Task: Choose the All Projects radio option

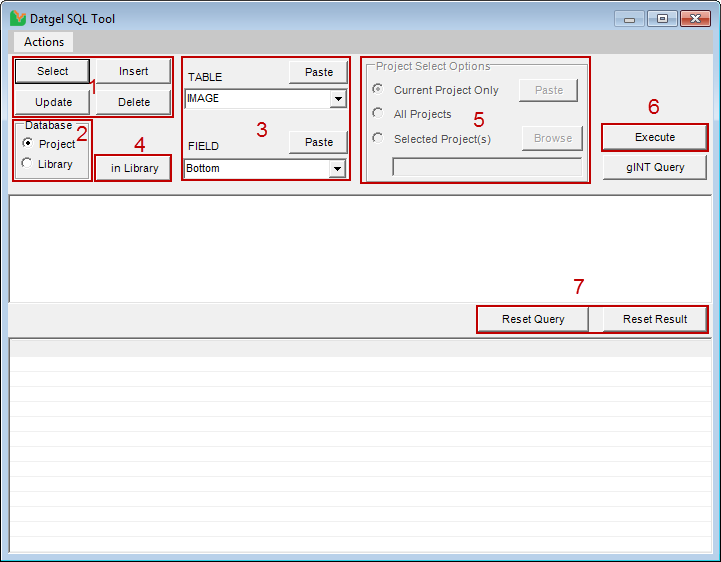Action: coord(378,114)
